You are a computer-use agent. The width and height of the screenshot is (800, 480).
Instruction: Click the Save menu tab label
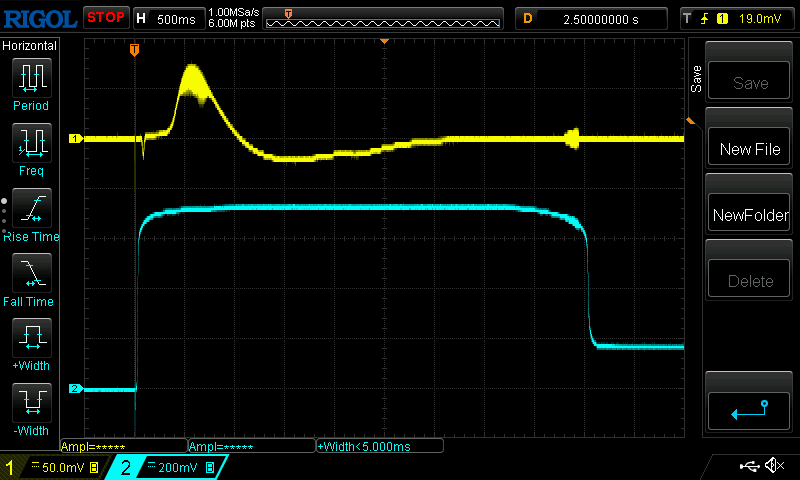[x=696, y=79]
